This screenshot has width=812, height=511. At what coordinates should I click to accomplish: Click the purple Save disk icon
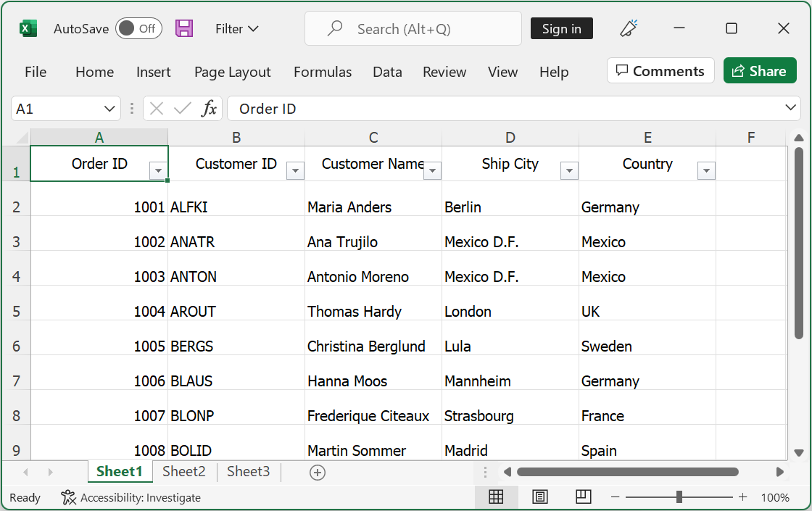pos(184,28)
